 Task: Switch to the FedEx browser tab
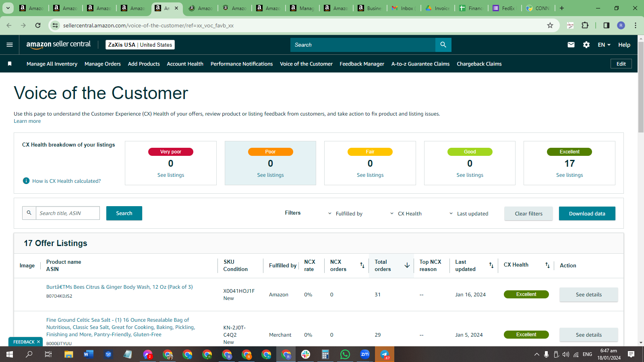point(505,8)
